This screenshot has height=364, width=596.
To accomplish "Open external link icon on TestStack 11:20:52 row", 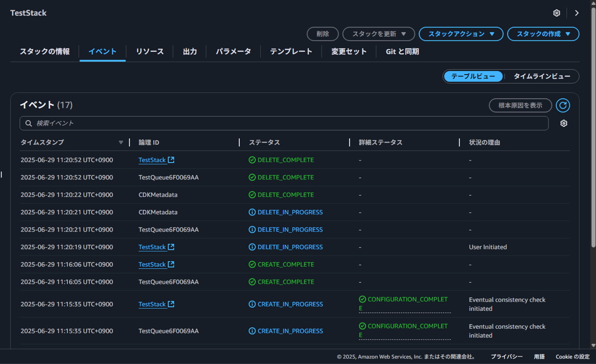I will click(x=171, y=160).
